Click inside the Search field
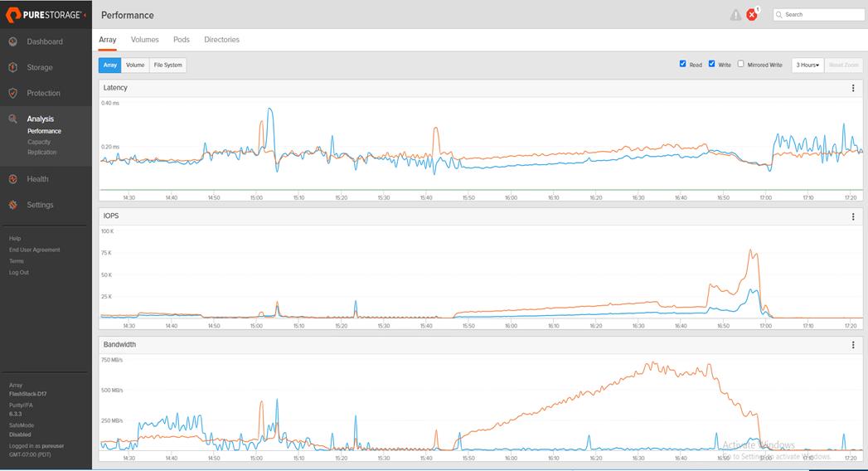The image size is (868, 471). pyautogui.click(x=819, y=14)
